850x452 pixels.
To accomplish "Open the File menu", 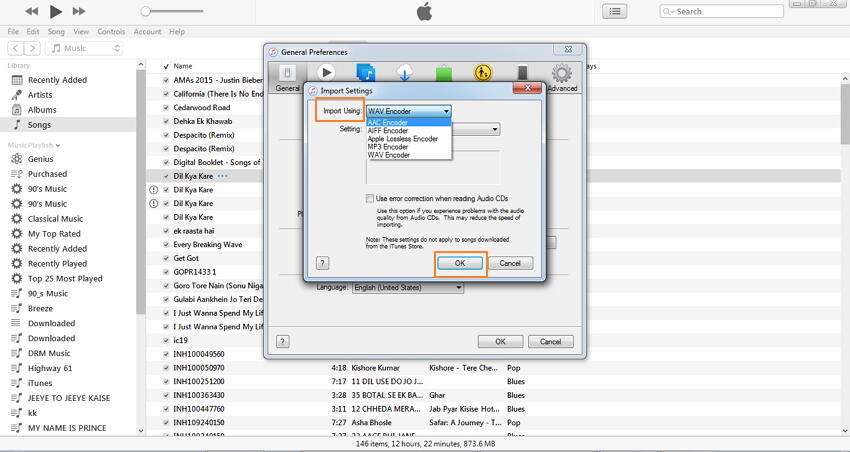I will point(13,31).
